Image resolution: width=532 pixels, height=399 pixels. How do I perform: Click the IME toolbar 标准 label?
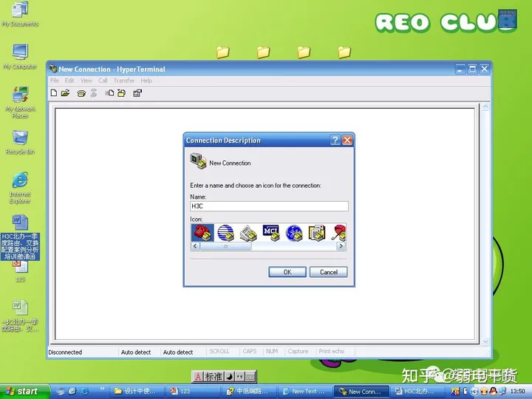point(214,376)
